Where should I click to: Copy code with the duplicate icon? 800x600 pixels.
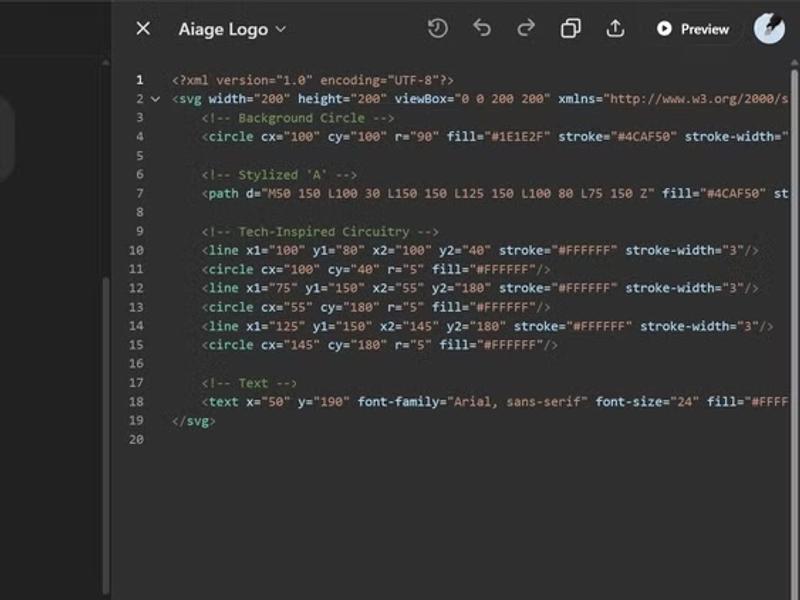pyautogui.click(x=570, y=29)
